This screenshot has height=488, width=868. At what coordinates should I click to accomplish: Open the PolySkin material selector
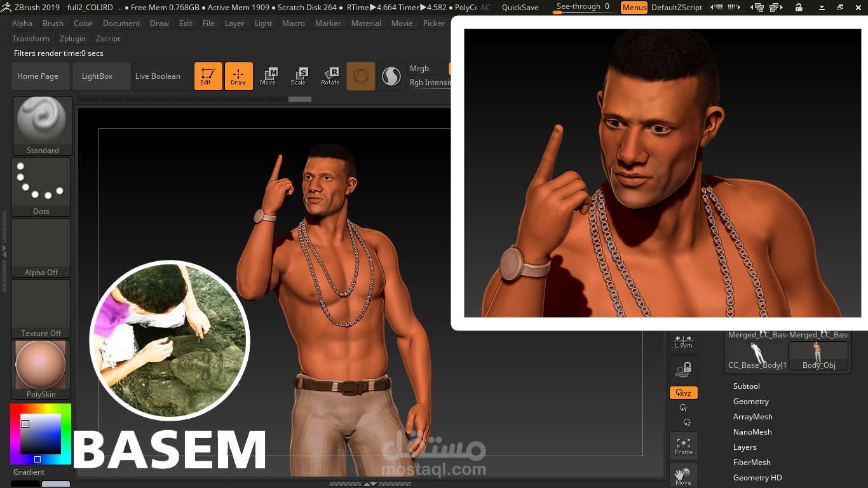[41, 370]
